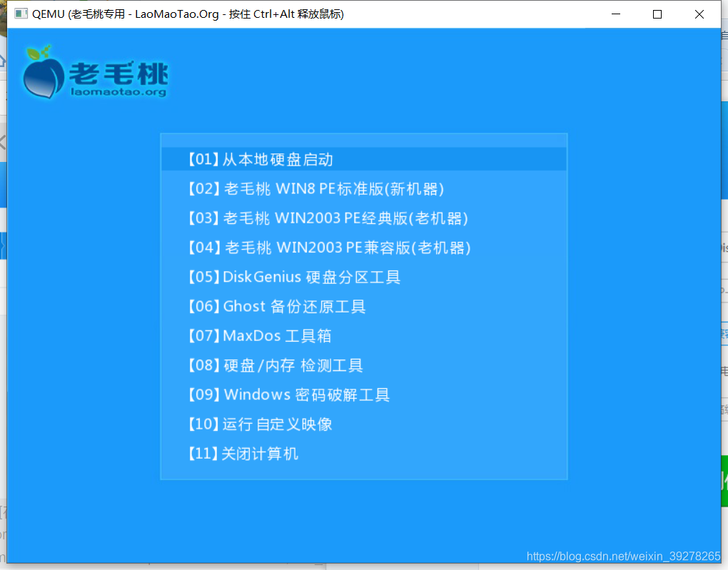Click the QEMU window title bar icon
Screen dimensions: 728x570
click(x=21, y=14)
